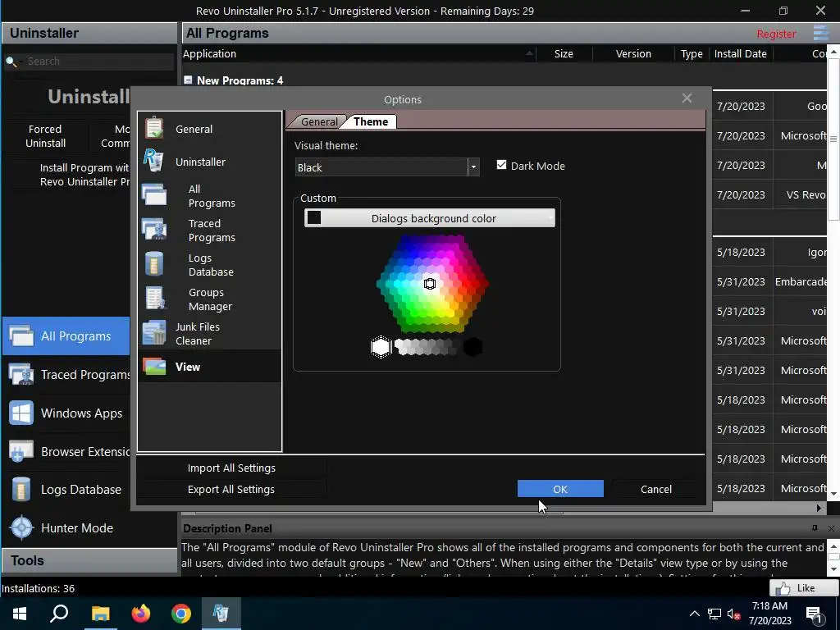The width and height of the screenshot is (840, 630).
Task: Click Export All Settings
Action: pos(231,489)
